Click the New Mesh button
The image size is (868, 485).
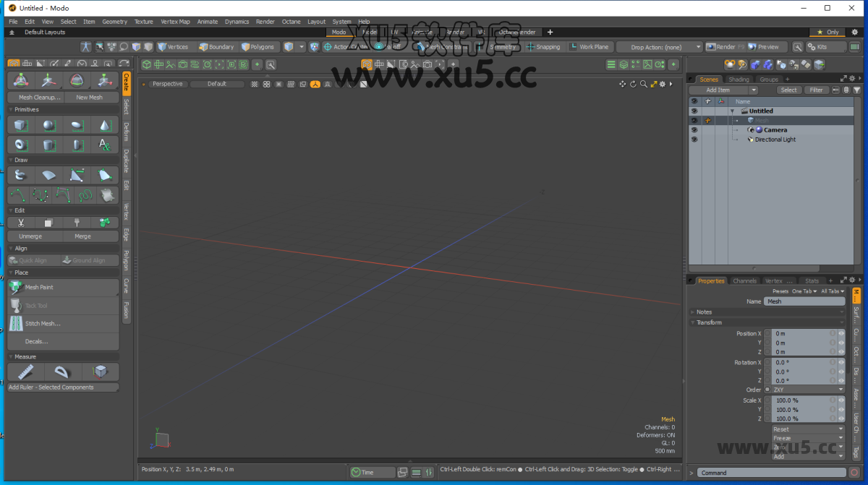91,97
